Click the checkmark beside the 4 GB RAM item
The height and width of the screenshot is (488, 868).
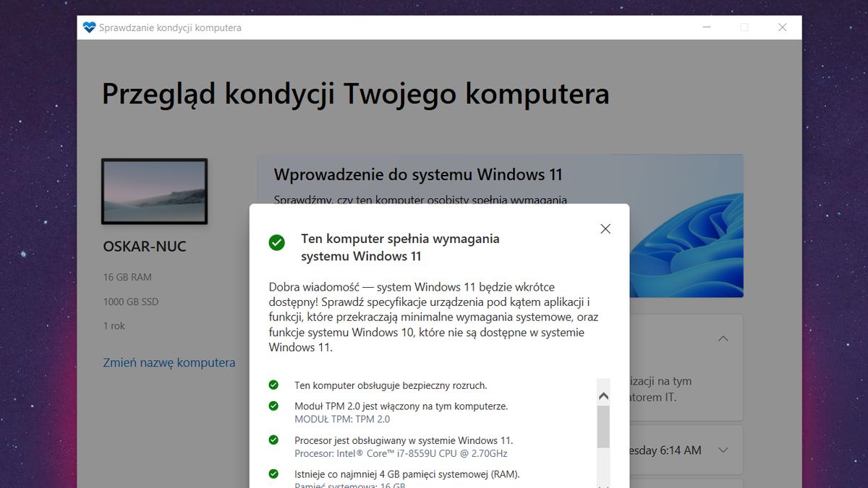click(x=275, y=474)
